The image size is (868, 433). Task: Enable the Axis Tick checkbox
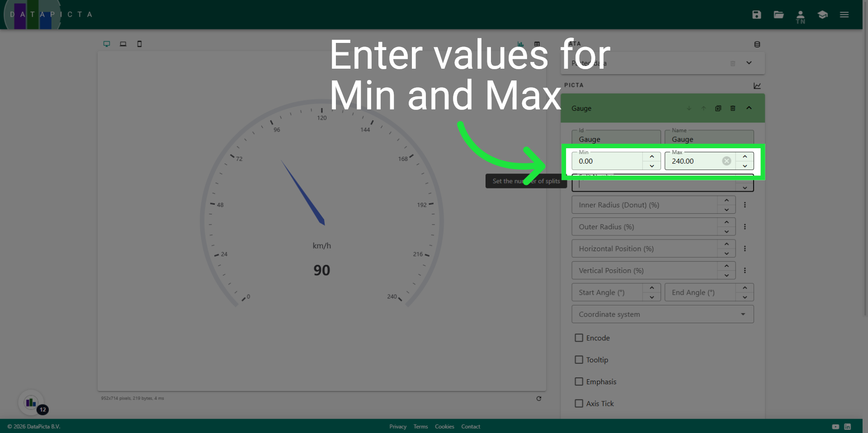[579, 403]
